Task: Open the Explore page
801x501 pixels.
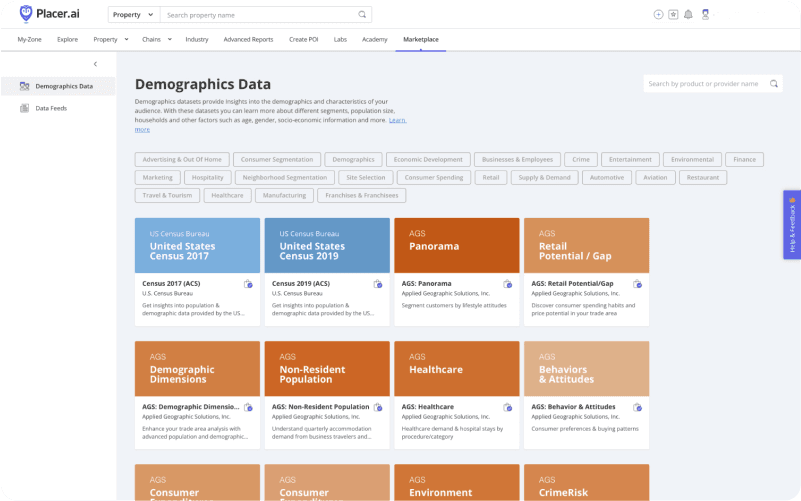Action: 67,39
